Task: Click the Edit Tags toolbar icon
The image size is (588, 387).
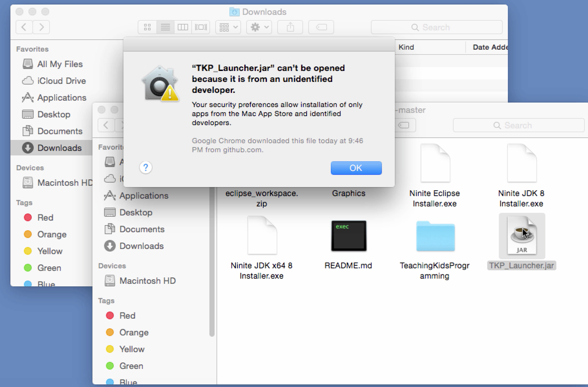Action: click(x=321, y=27)
